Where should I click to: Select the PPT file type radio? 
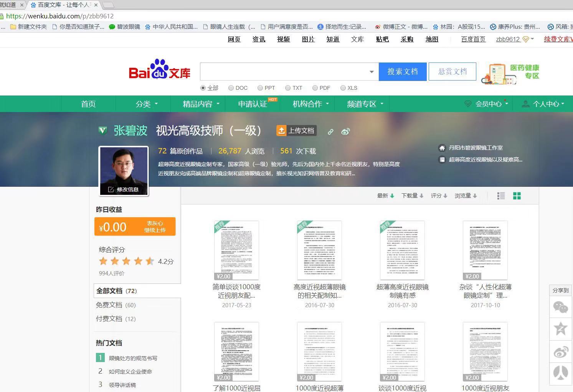coord(260,88)
